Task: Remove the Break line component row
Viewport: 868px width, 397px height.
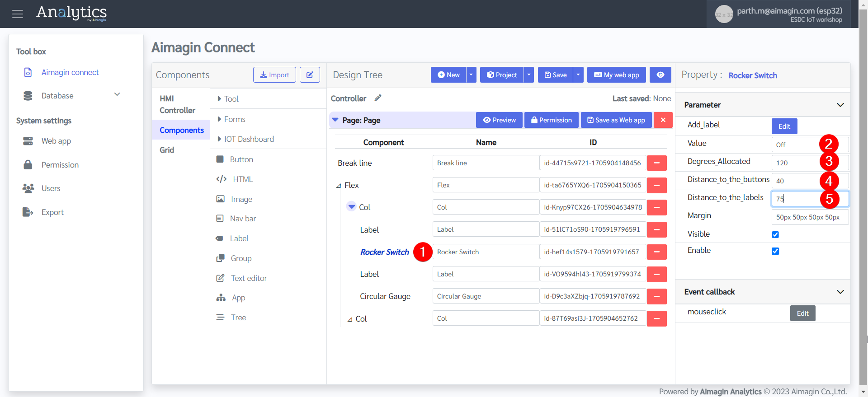Action: (x=657, y=163)
